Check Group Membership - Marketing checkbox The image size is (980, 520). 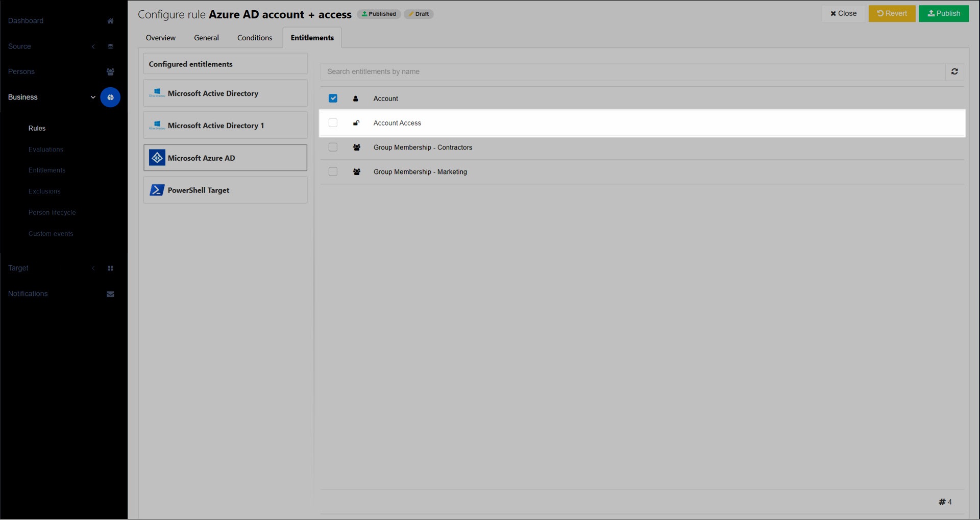pyautogui.click(x=333, y=172)
